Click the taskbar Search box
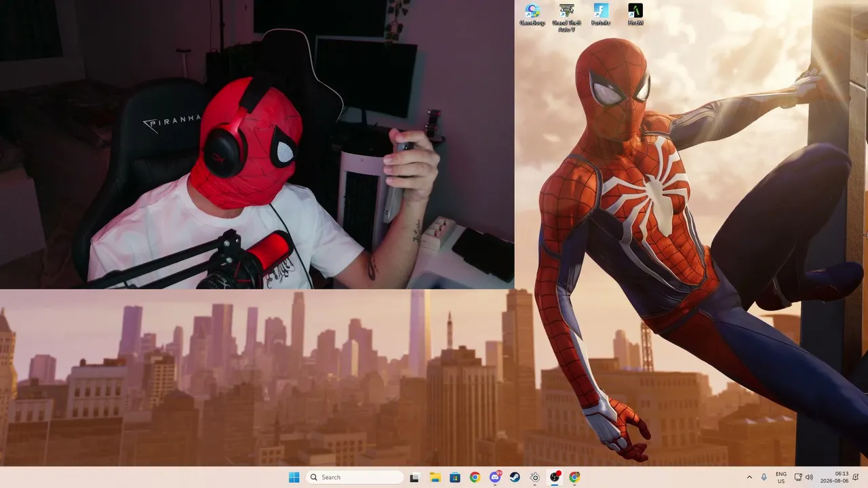Viewport: 868px width, 488px height. pos(355,477)
